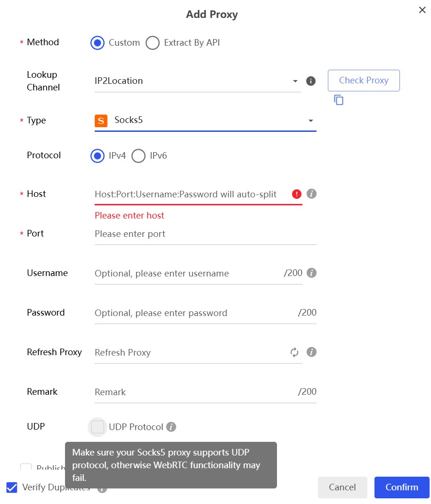
Task: Enable the UDP Protocol checkbox
Action: coord(98,427)
